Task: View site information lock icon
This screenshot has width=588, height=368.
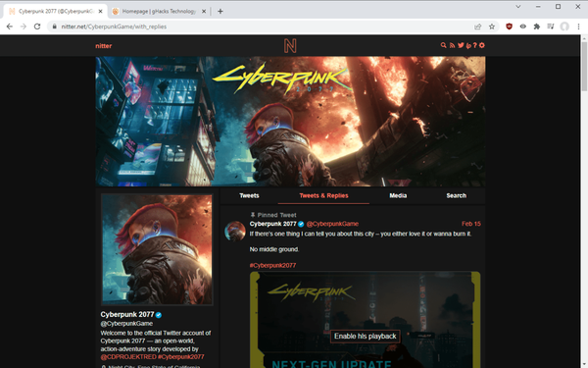Action: 54,26
